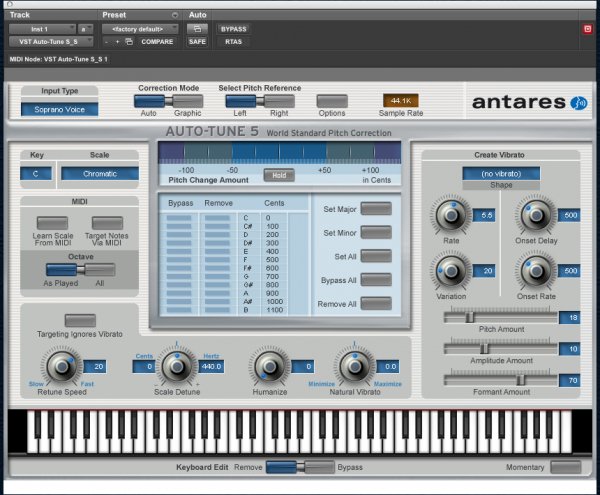Click the Antares logo icon
Screen dimensions: 600x495
point(579,103)
